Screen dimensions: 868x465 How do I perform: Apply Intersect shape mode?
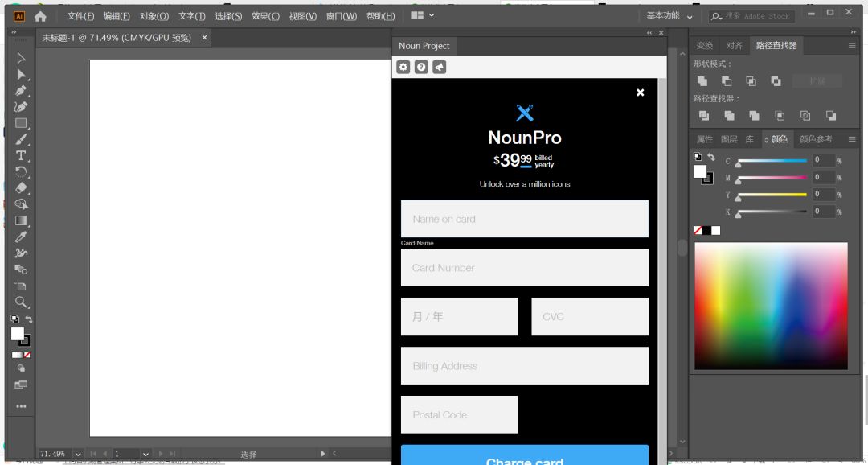(751, 81)
